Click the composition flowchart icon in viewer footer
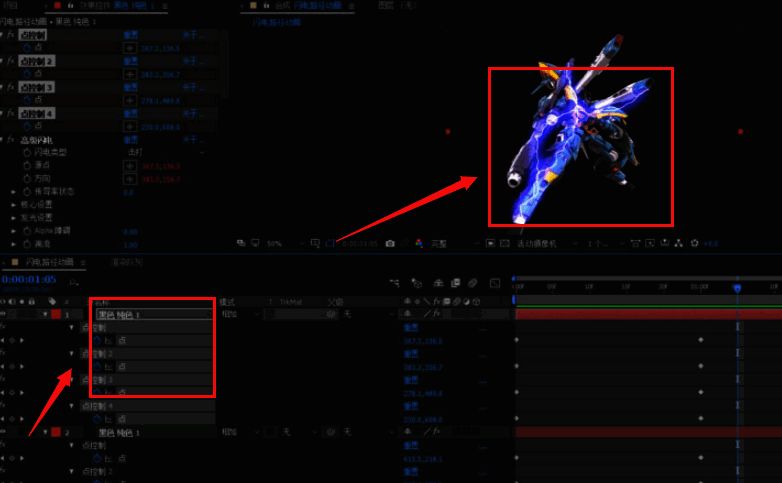782x483 pixels. point(679,243)
